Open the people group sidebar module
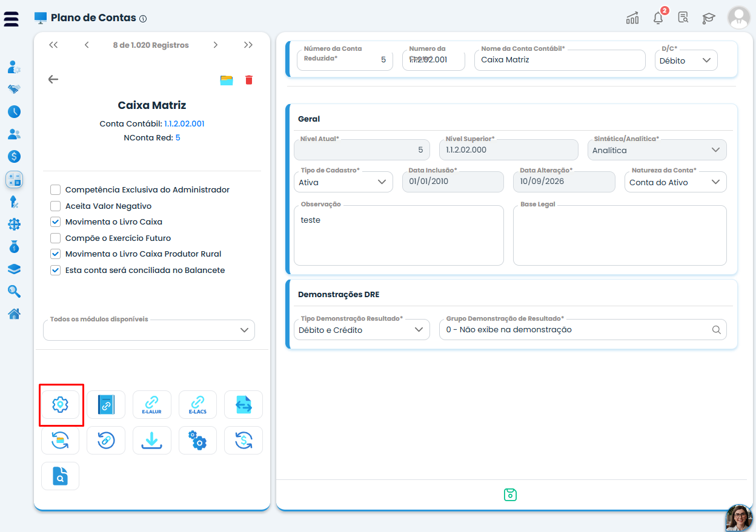Image resolution: width=756 pixels, height=532 pixels. 15,134
